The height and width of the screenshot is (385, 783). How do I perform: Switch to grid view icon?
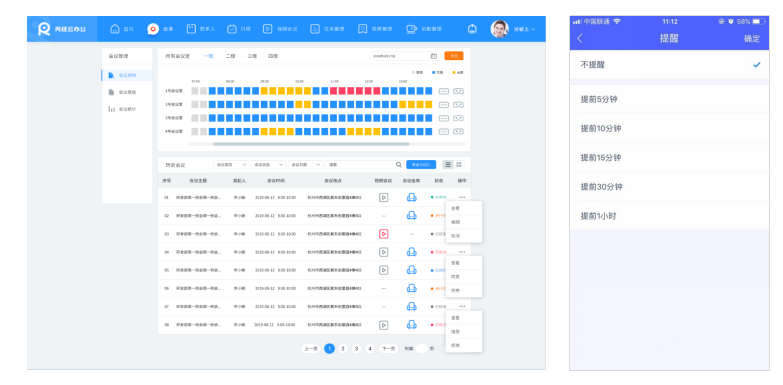[x=459, y=164]
